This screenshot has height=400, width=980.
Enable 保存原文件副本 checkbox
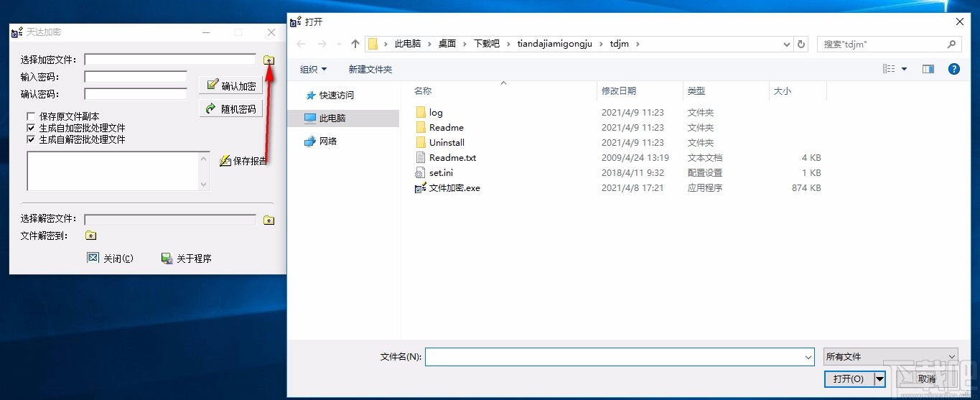point(31,116)
